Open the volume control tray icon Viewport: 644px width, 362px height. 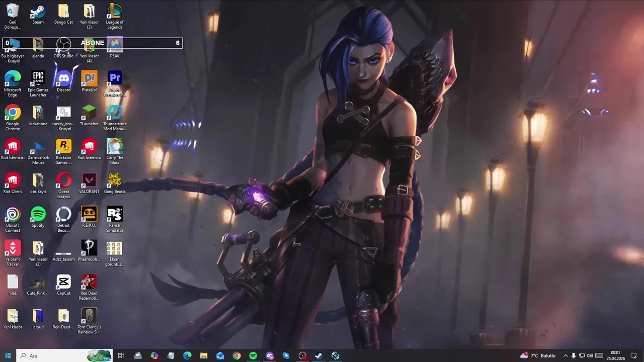[x=590, y=355]
